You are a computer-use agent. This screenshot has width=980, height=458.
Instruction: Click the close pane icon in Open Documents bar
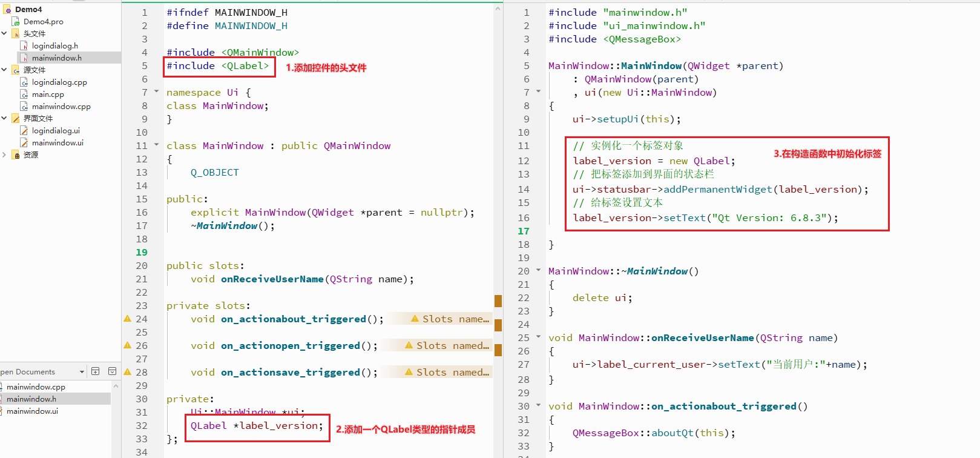click(112, 371)
